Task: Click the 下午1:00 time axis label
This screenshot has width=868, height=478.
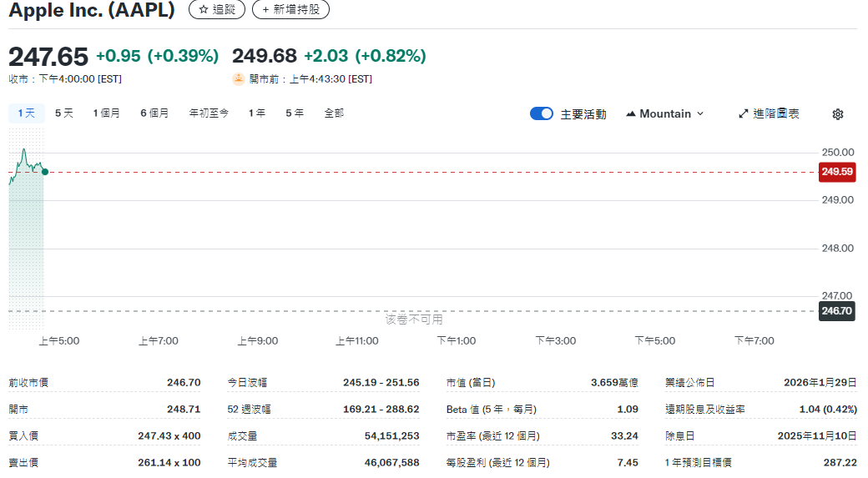Action: pyautogui.click(x=457, y=341)
